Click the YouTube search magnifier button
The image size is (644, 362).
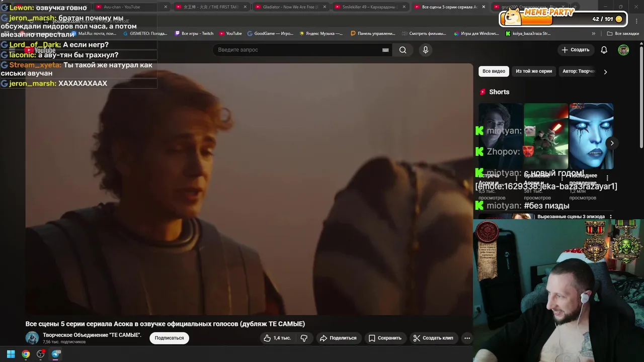[x=403, y=50]
